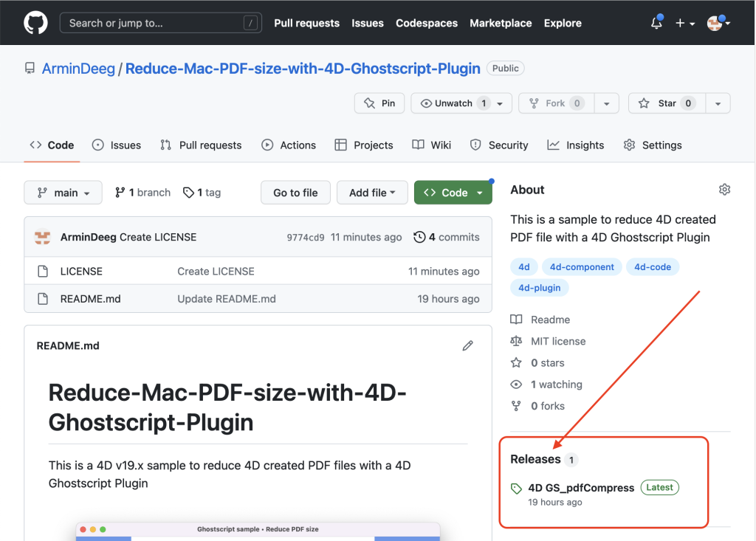Open Explore in top navigation
This screenshot has width=756, height=541.
pos(563,23)
